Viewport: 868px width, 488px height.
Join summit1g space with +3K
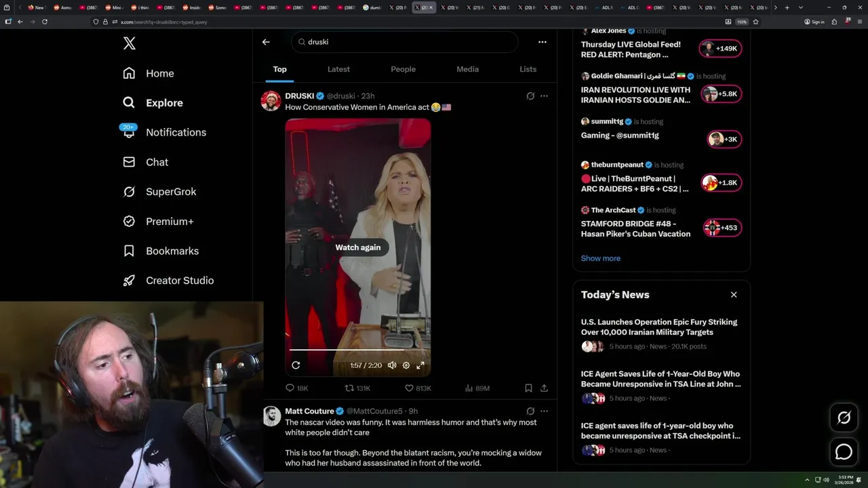[x=723, y=140]
